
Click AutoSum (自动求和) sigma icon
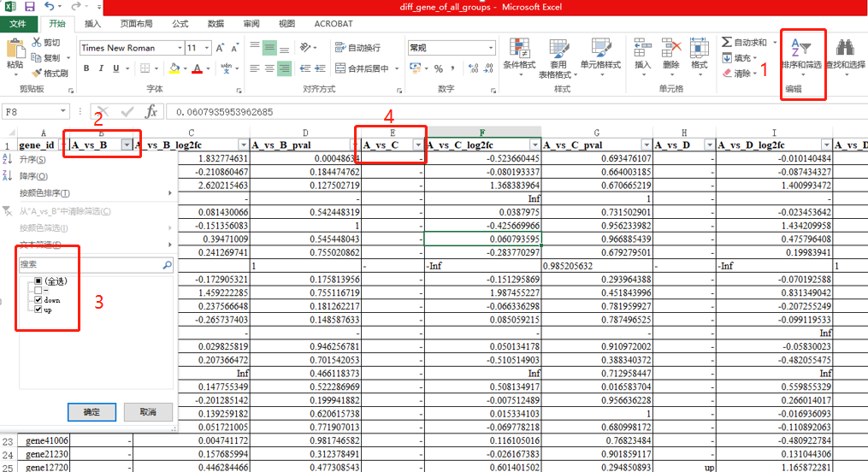pyautogui.click(x=727, y=42)
